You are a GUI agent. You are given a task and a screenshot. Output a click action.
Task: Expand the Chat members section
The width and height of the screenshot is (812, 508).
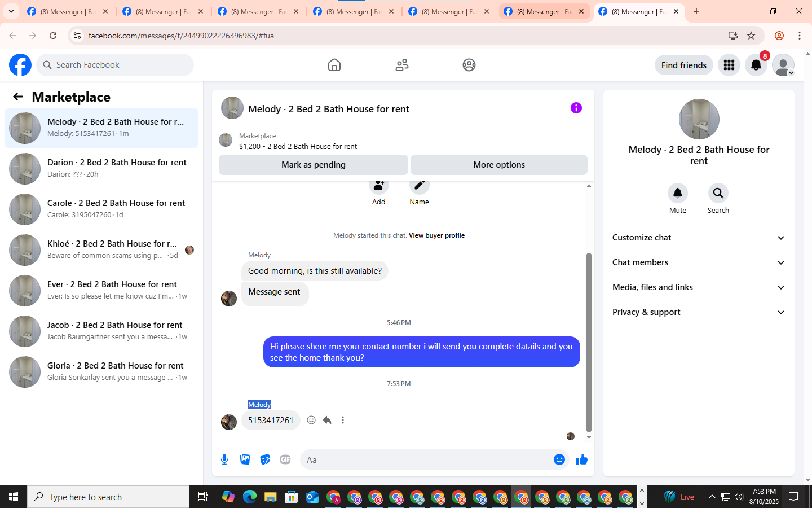click(x=699, y=262)
